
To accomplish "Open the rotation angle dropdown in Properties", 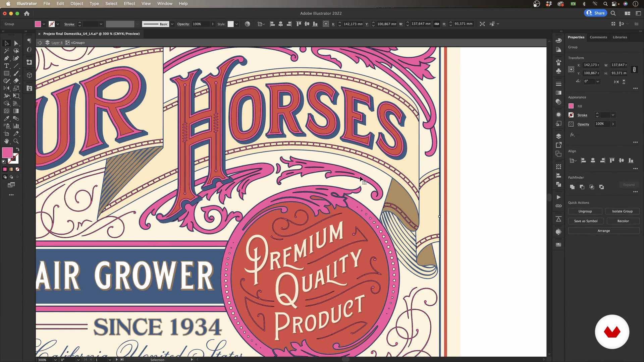I will [x=598, y=81].
